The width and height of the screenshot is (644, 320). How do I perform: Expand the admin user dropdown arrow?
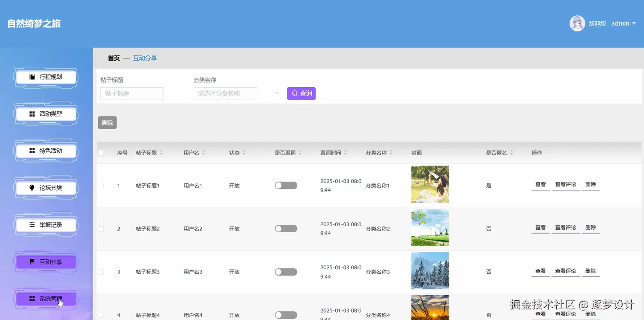(634, 24)
